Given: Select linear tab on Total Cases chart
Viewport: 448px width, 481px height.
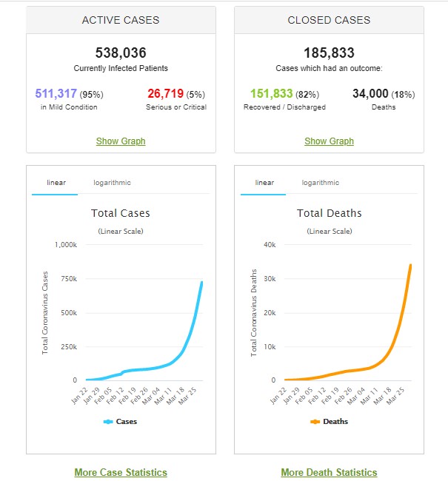Looking at the screenshot, I should [54, 183].
